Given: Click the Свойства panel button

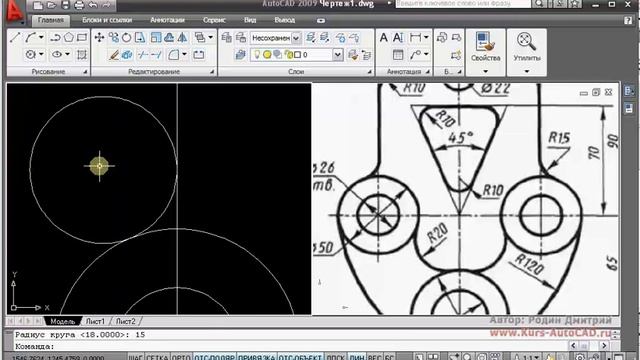Looking at the screenshot, I should click(x=485, y=48).
